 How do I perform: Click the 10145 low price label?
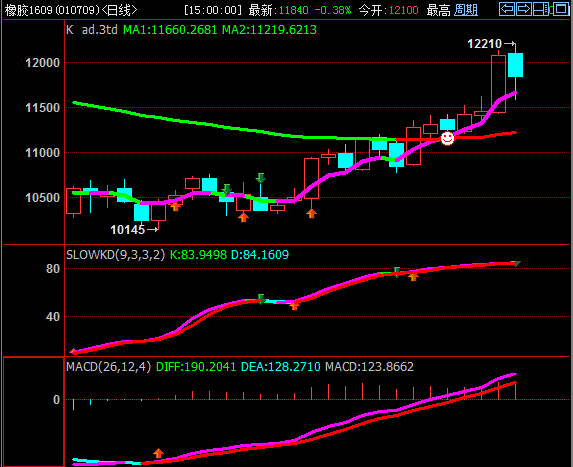128,230
